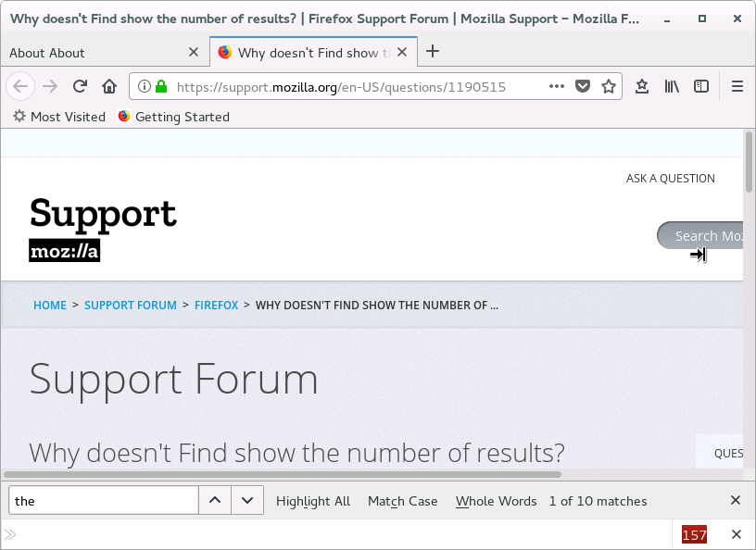Toggle Highlight All in the find bar

point(313,501)
